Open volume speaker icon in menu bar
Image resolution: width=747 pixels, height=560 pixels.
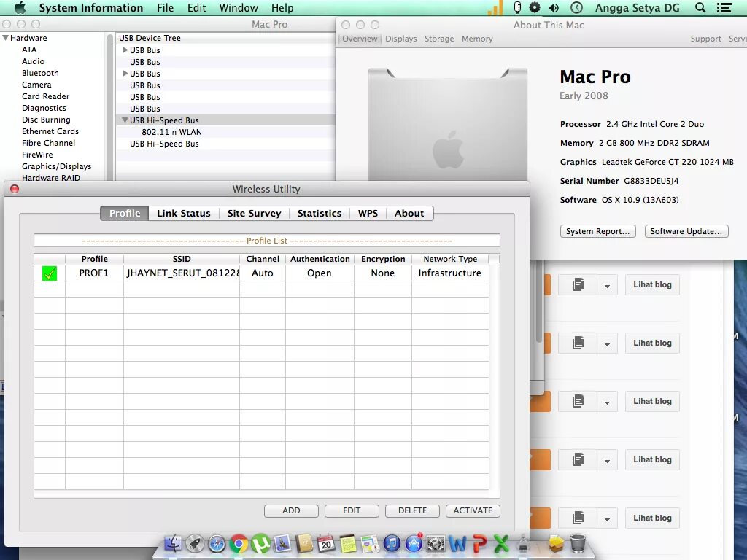[554, 7]
